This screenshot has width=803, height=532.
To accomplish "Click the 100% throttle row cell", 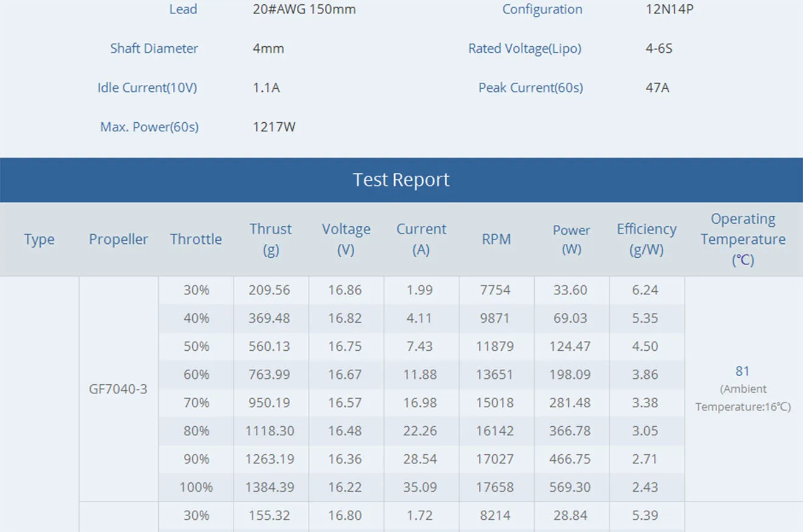I will click(x=196, y=487).
